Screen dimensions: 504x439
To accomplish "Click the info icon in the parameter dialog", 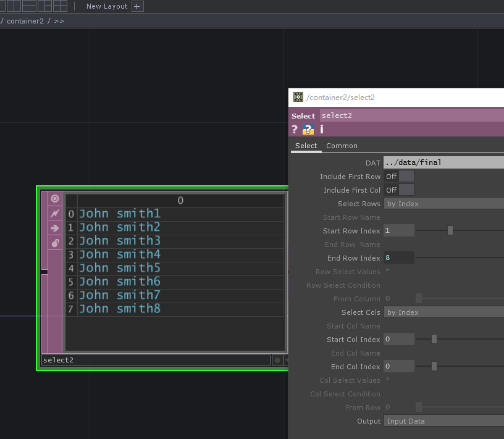I will [x=321, y=130].
